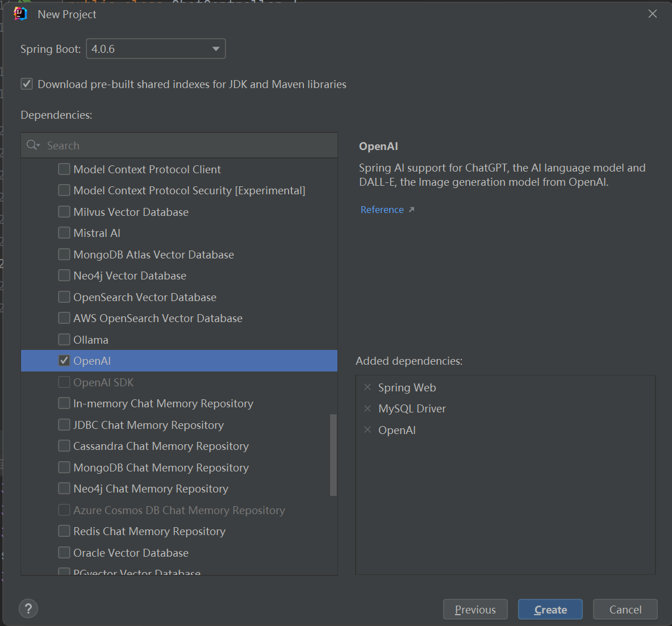Enable Mistral AI dependency
The width and height of the screenshot is (672, 626).
click(64, 233)
